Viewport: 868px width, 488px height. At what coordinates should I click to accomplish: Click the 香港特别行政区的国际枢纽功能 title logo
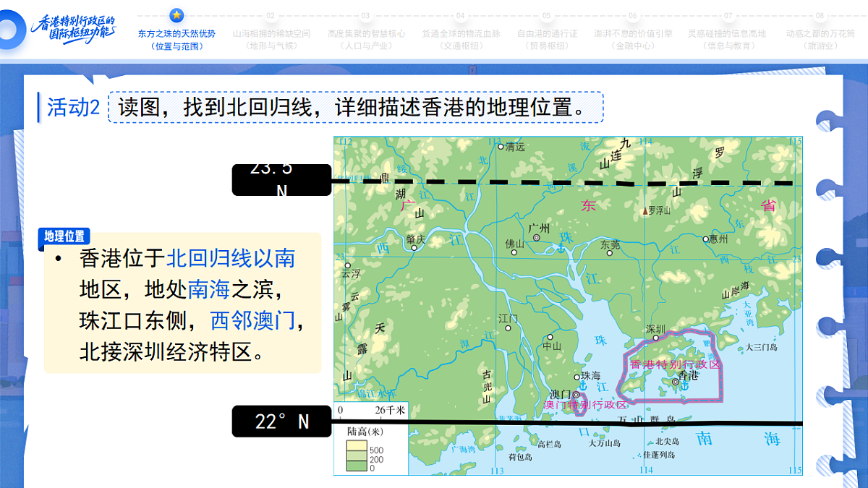[x=75, y=30]
